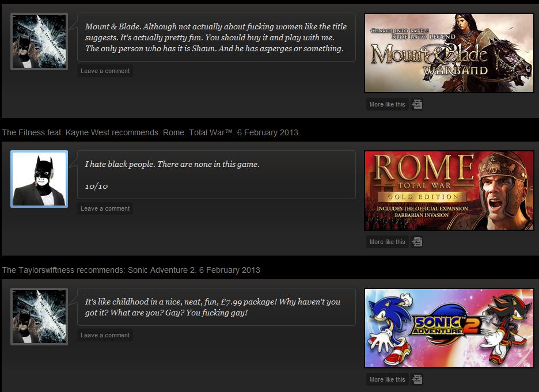Open the Rome Total War Gold Edition banner
Screen dimensions: 539x392
click(449, 191)
